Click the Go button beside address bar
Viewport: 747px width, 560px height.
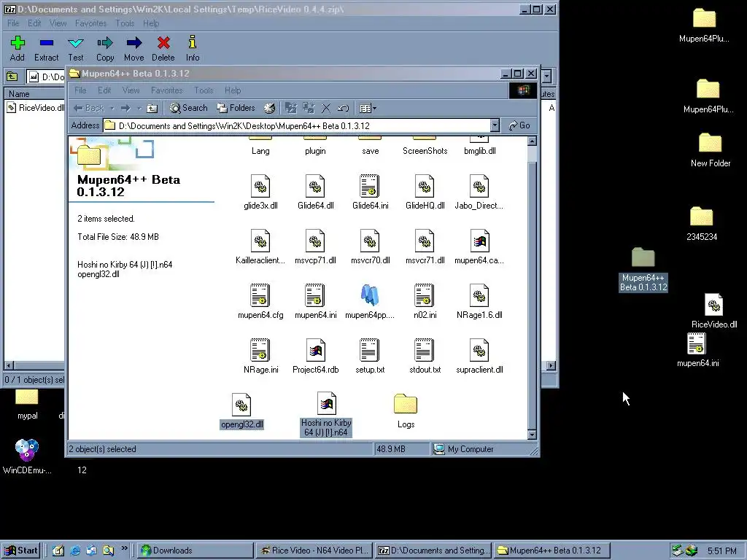(519, 125)
